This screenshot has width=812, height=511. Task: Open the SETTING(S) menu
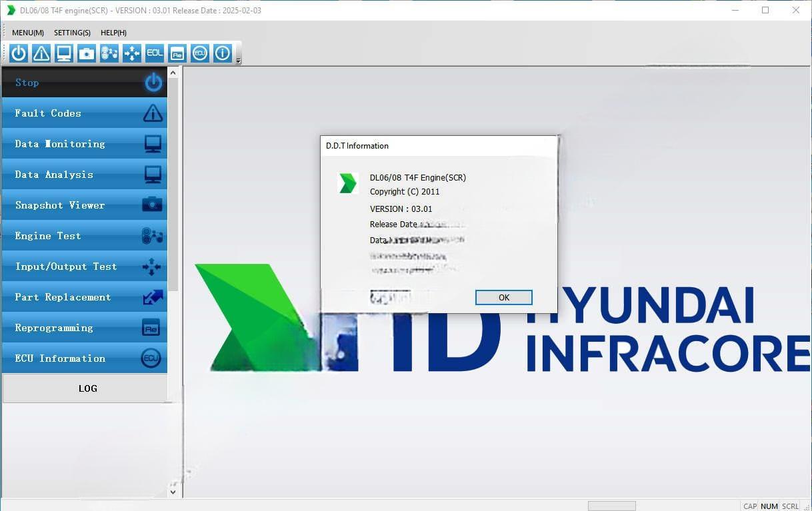[x=72, y=33]
